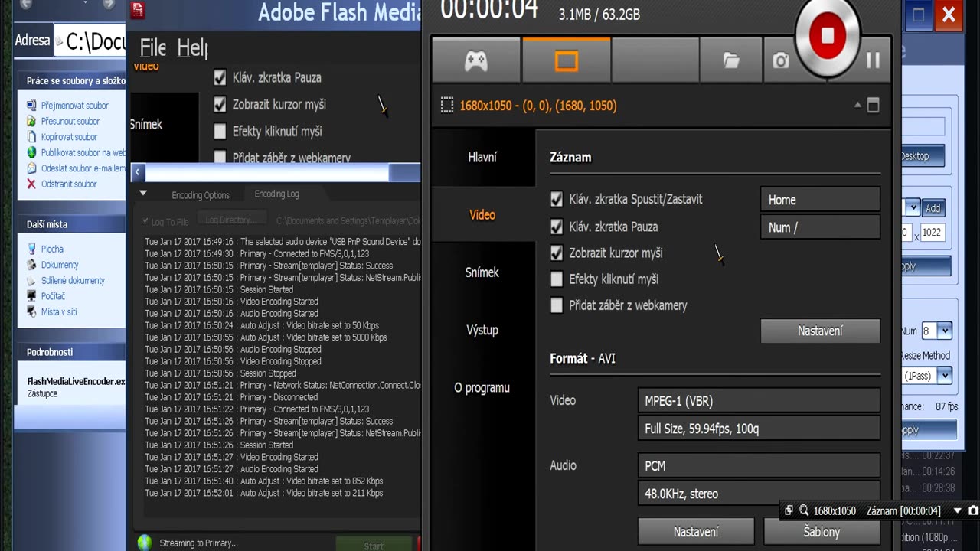Viewport: 980px width, 551px height.
Task: Click Nastavení button beside Šablony
Action: (x=696, y=532)
